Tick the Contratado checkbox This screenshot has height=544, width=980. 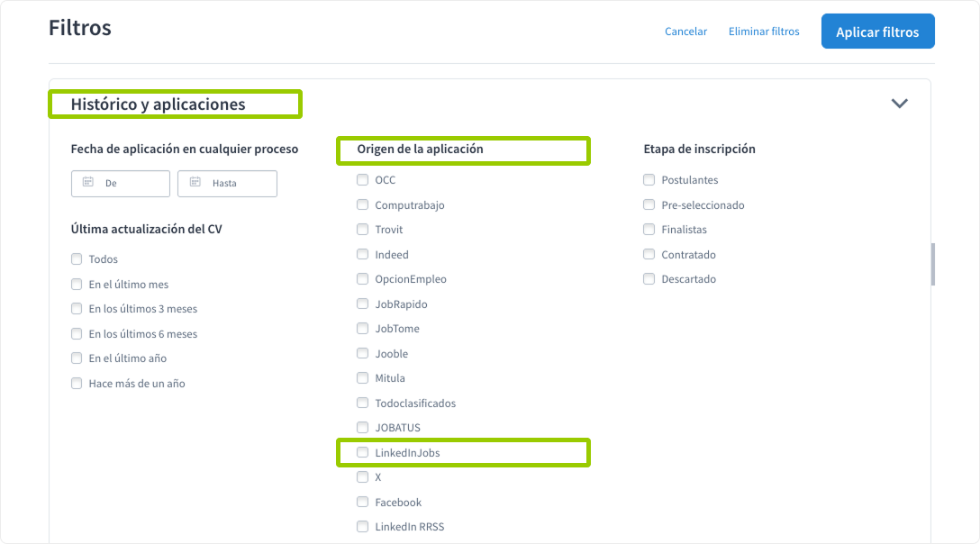pyautogui.click(x=649, y=254)
